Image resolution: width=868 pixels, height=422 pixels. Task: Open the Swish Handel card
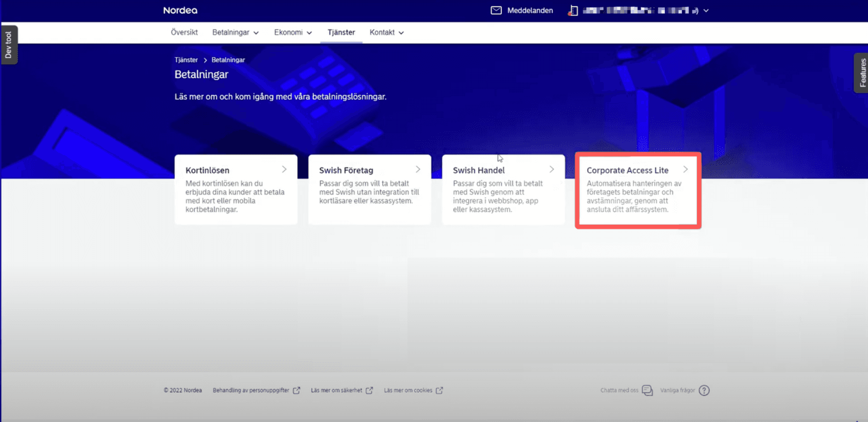pos(503,190)
